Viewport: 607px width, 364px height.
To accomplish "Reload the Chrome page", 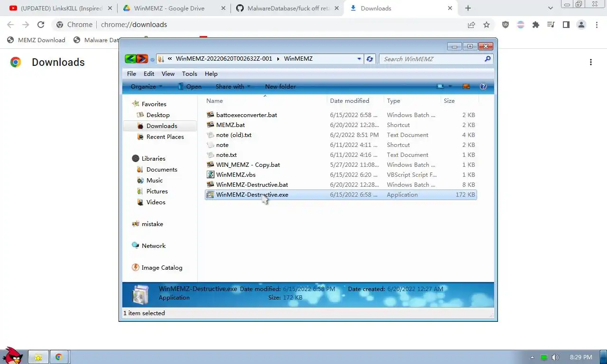I will pyautogui.click(x=41, y=25).
